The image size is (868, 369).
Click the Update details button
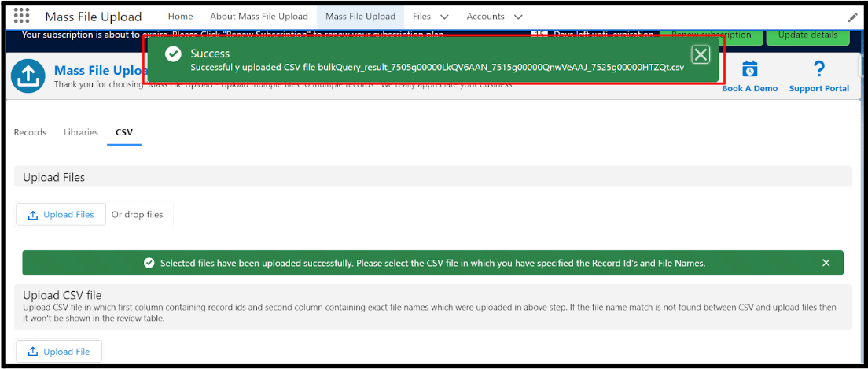click(x=807, y=35)
